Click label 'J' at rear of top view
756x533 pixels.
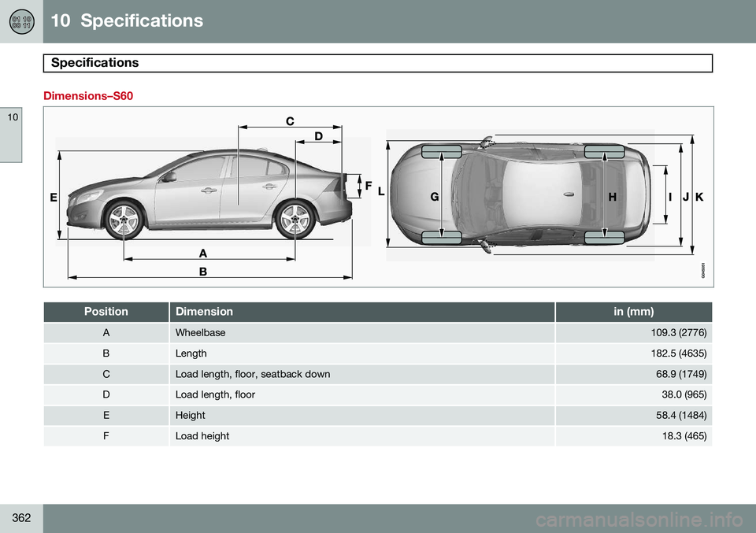[x=686, y=197]
